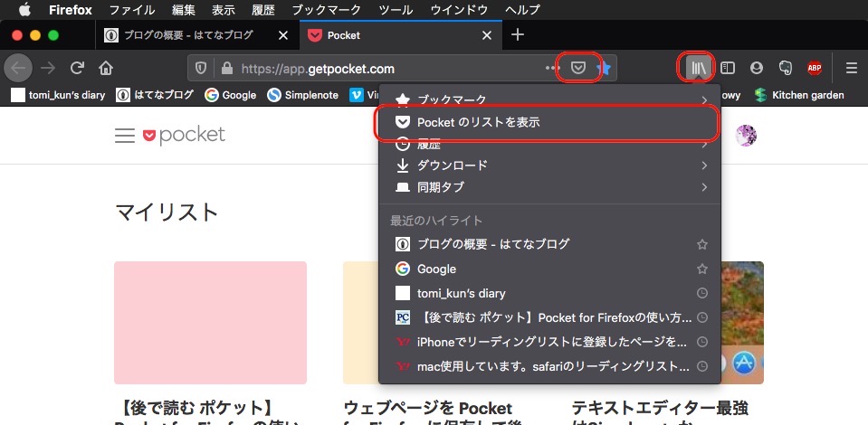Open the Pocket page hamburger menu
The height and width of the screenshot is (425, 868).
[125, 136]
